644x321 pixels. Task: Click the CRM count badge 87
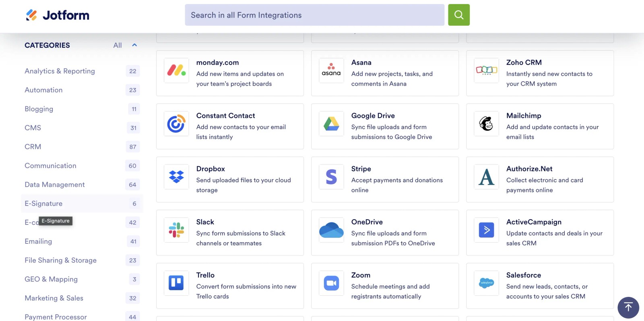point(133,147)
